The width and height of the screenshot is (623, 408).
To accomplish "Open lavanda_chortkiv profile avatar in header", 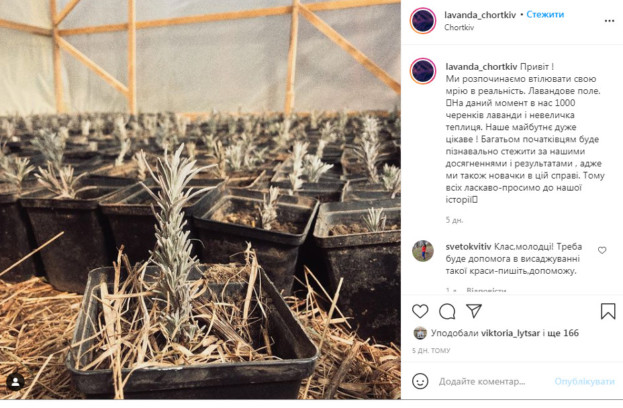I will click(423, 21).
